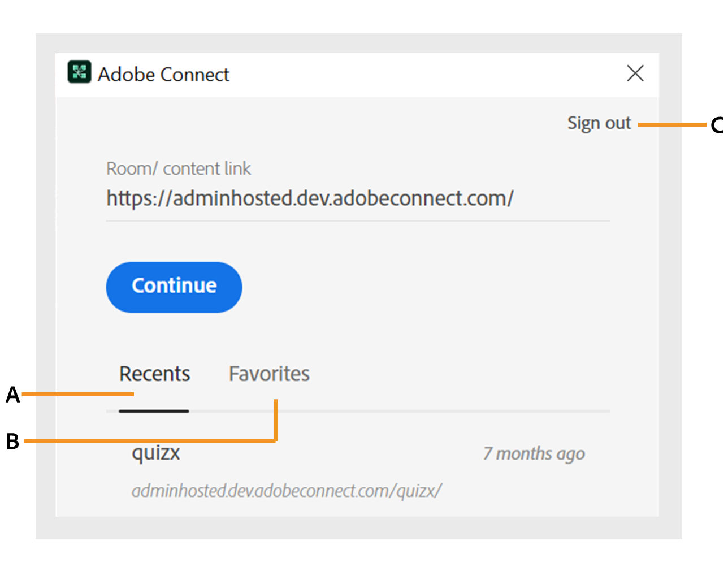Click the Sign out option at top right
The image size is (728, 584).
pos(599,123)
